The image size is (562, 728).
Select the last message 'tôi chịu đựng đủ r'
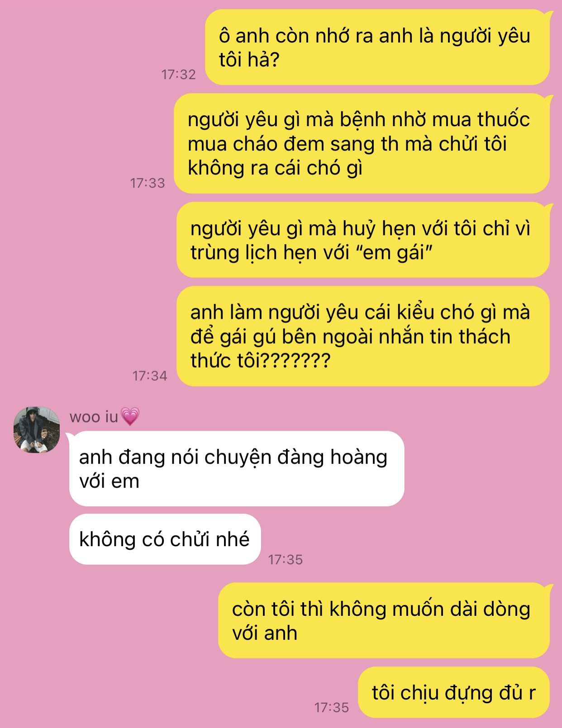454,692
